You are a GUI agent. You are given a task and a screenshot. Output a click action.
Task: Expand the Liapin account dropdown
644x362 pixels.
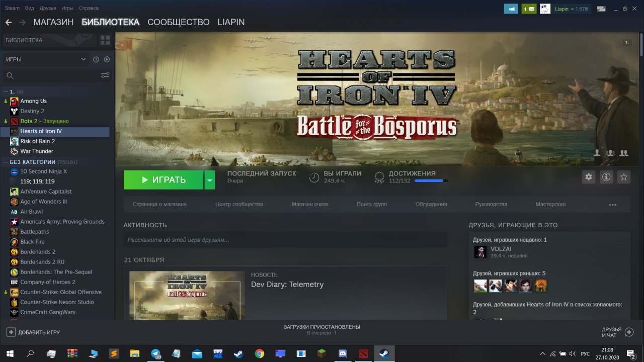[x=571, y=9]
